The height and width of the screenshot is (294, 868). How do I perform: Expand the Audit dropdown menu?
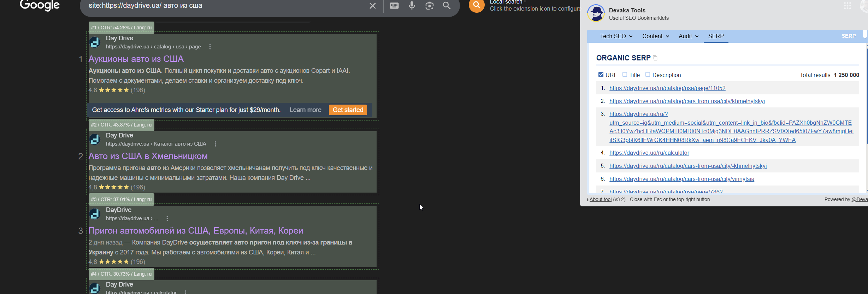point(689,36)
